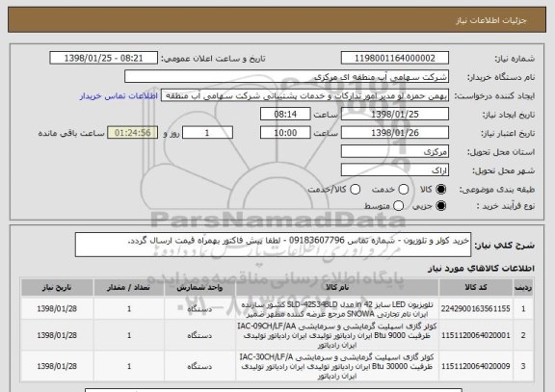555x392 pixels.
Task: Click the validity date field 1398/01/26
Action: tap(395, 133)
